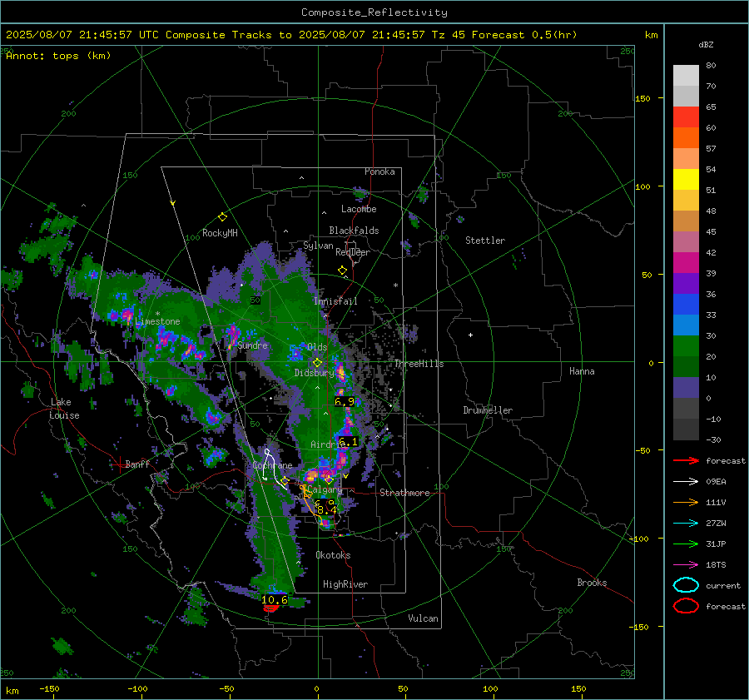The width and height of the screenshot is (749, 700).
Task: Select the orange 111V track arrow
Action: [x=686, y=502]
